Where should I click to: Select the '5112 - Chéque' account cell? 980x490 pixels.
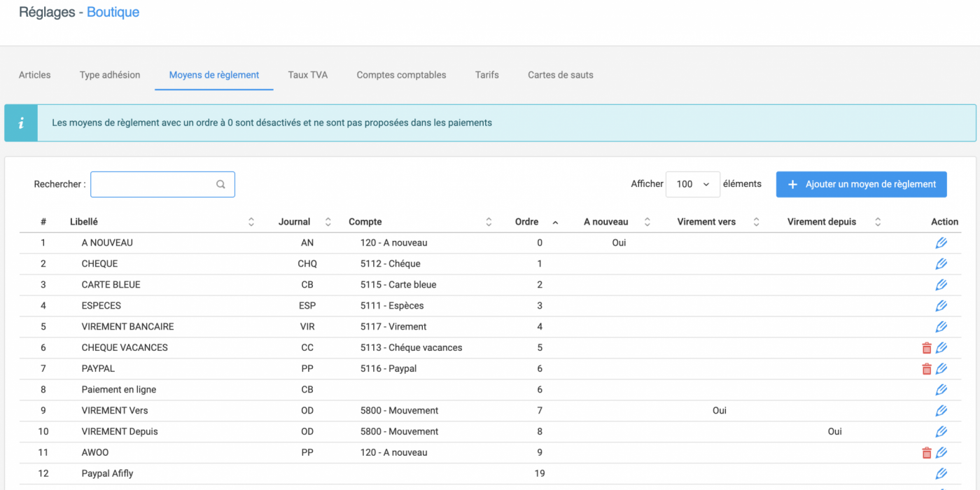click(390, 264)
